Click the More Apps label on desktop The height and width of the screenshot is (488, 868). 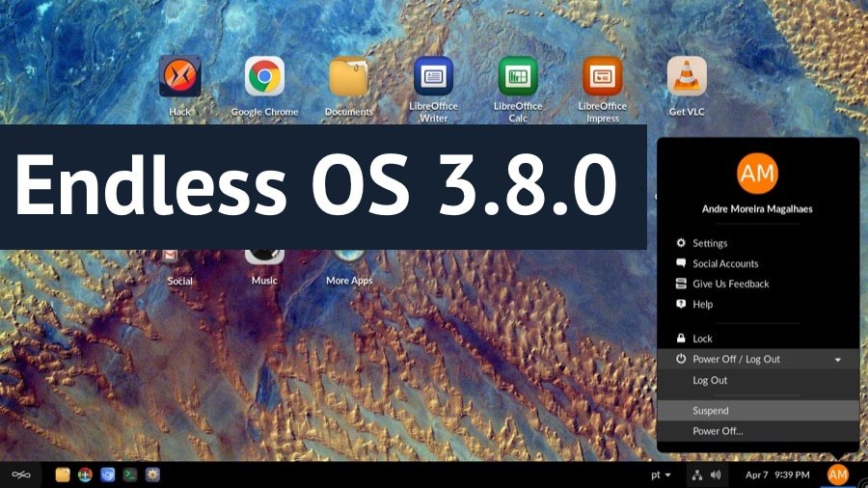point(349,281)
